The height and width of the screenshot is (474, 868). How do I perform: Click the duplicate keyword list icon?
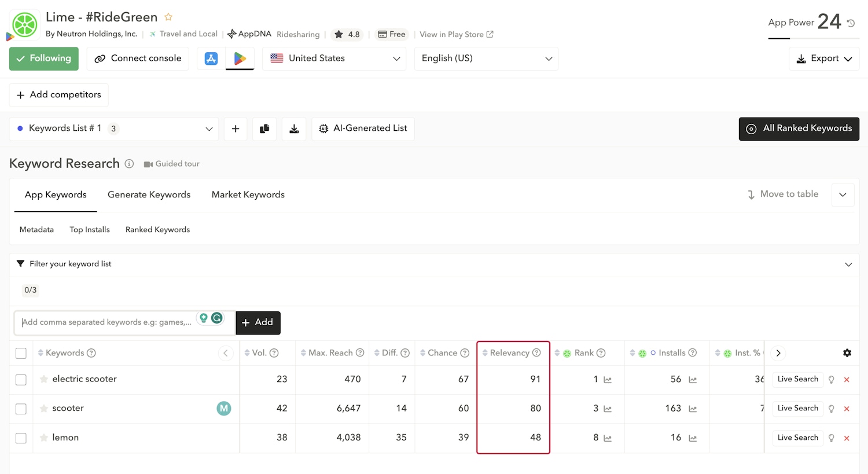[264, 128]
